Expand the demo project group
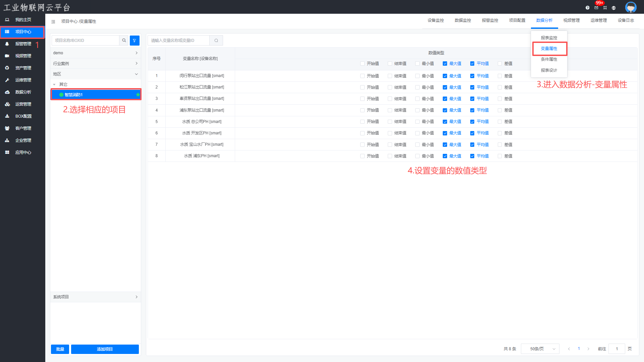 coord(96,53)
